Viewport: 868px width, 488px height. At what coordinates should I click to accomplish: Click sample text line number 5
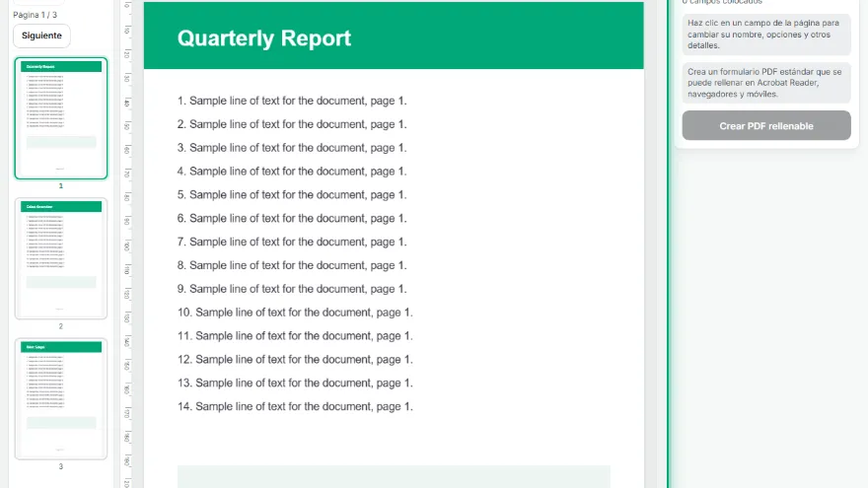tap(292, 195)
